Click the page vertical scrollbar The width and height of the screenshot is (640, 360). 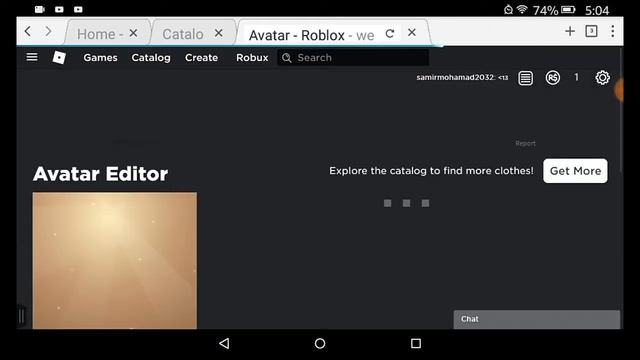[620, 110]
